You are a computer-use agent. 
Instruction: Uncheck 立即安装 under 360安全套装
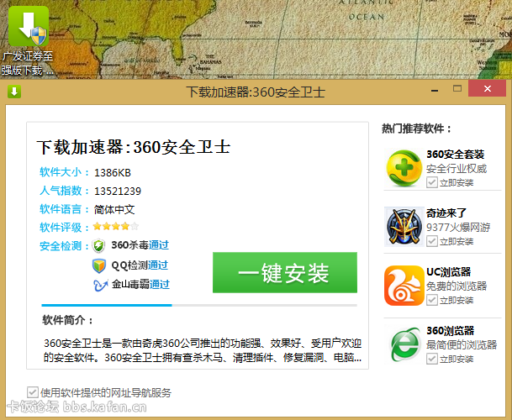[431, 182]
